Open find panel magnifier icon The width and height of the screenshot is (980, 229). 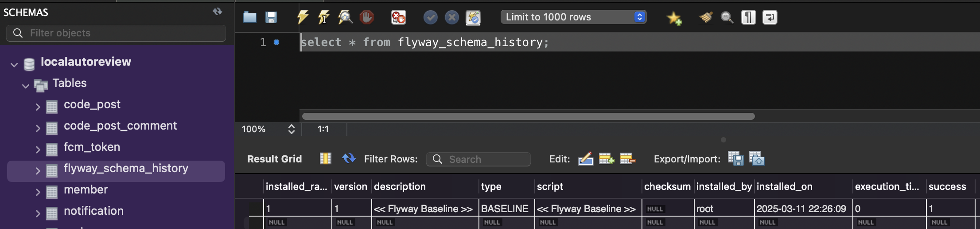tap(727, 17)
